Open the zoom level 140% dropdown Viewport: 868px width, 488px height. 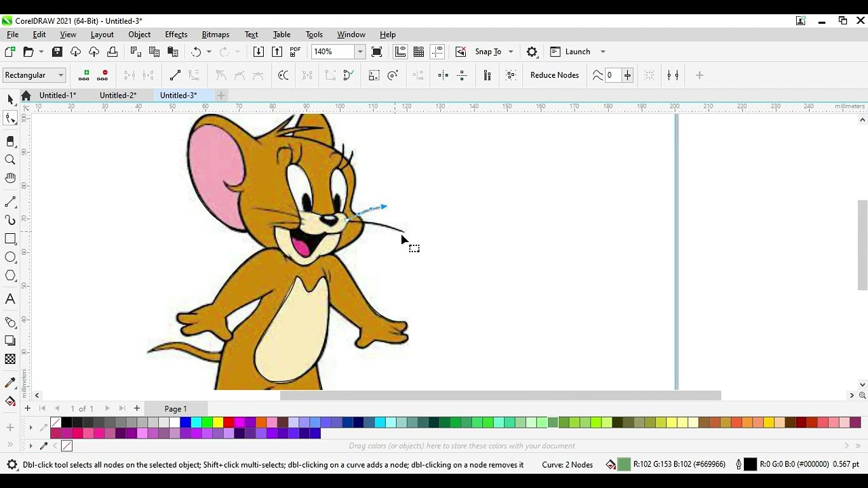click(360, 52)
